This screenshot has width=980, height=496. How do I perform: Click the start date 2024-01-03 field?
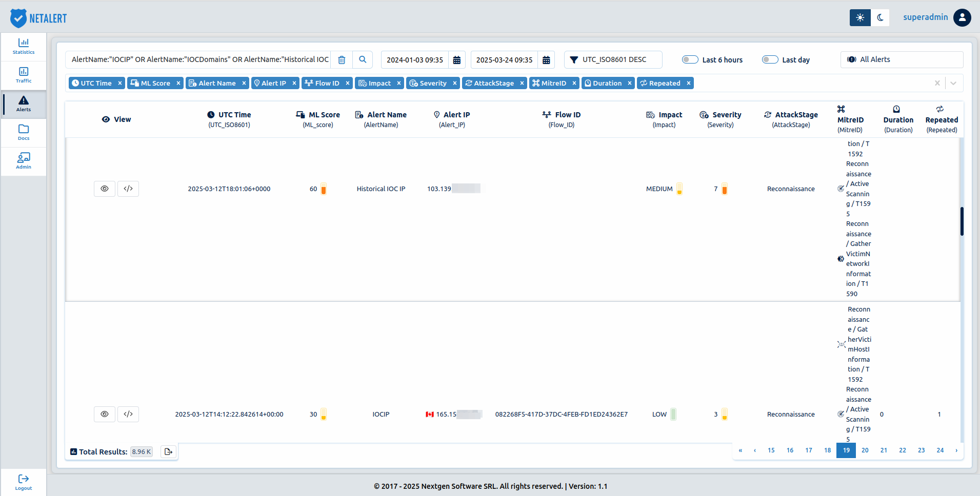click(x=415, y=60)
